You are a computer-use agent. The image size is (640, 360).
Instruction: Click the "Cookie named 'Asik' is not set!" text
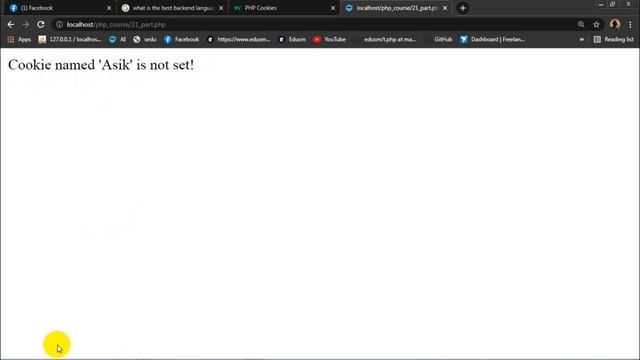pos(101,65)
